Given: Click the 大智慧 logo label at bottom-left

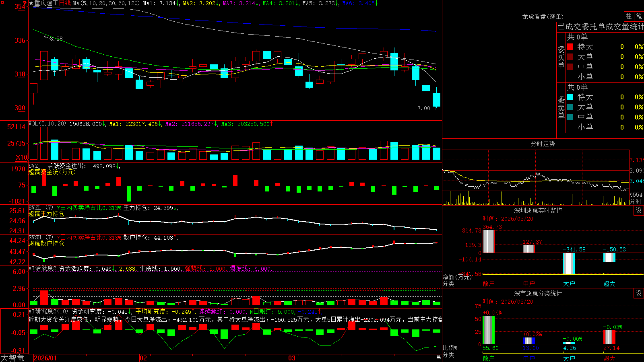Looking at the screenshot, I should point(12,358).
